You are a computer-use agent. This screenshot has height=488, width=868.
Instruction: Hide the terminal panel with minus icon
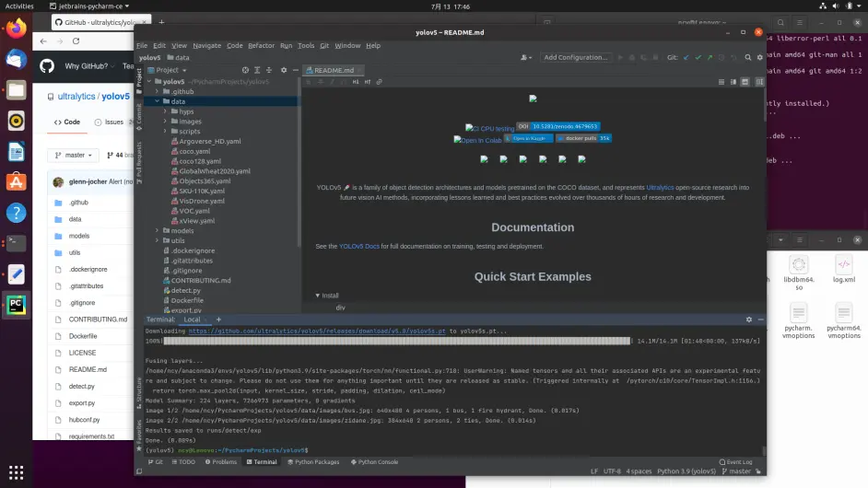click(760, 320)
